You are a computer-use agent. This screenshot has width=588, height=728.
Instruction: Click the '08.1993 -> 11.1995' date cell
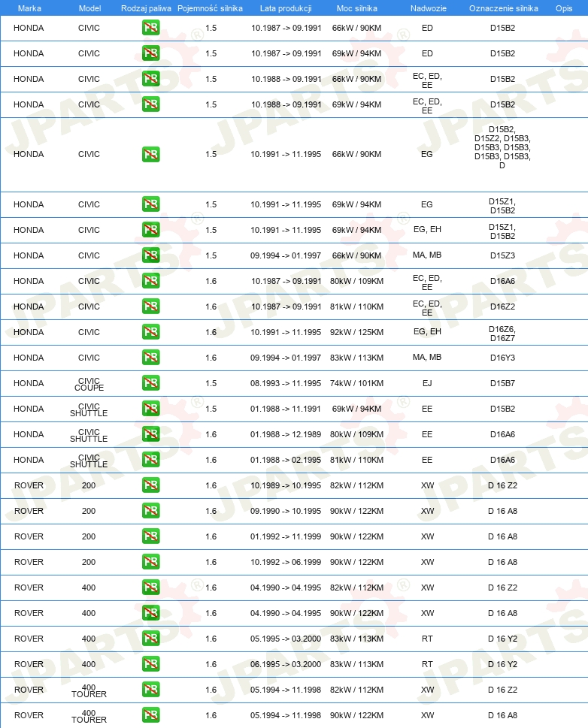(x=286, y=383)
